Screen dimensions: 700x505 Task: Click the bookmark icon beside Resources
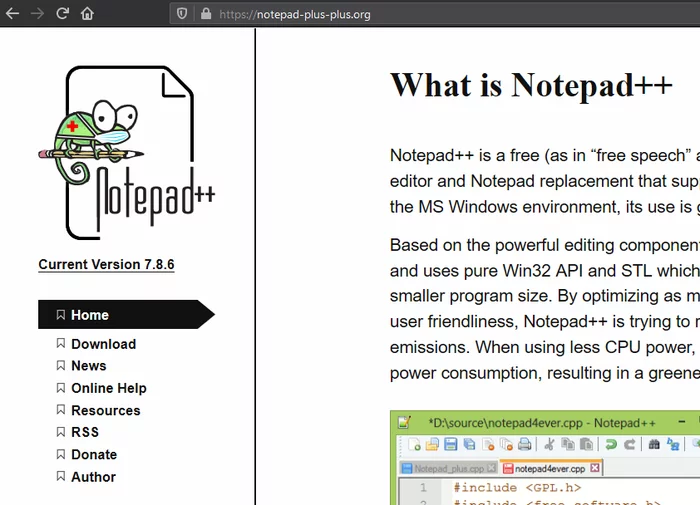click(x=61, y=409)
